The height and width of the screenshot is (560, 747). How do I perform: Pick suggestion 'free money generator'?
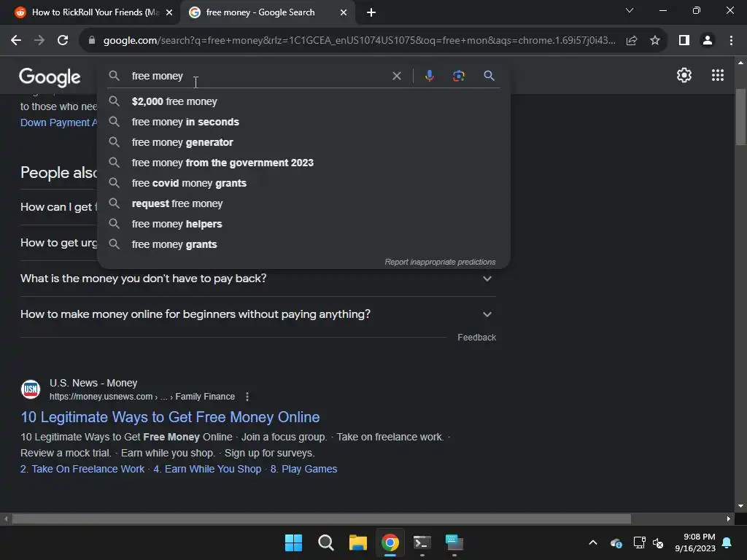[x=304, y=142]
